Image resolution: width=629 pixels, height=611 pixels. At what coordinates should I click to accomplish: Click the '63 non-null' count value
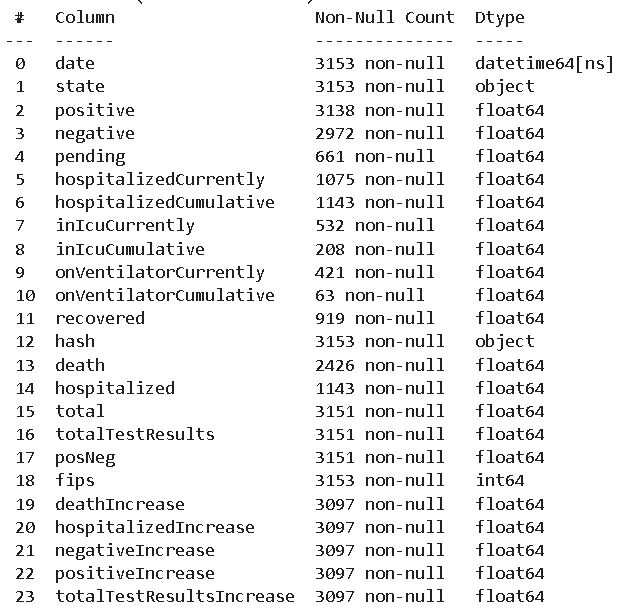click(x=369, y=295)
